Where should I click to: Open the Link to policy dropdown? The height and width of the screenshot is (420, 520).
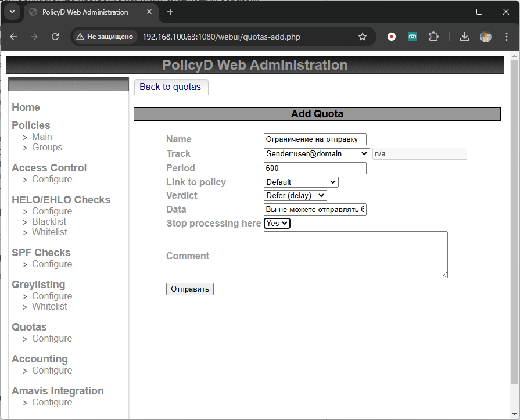tap(301, 182)
